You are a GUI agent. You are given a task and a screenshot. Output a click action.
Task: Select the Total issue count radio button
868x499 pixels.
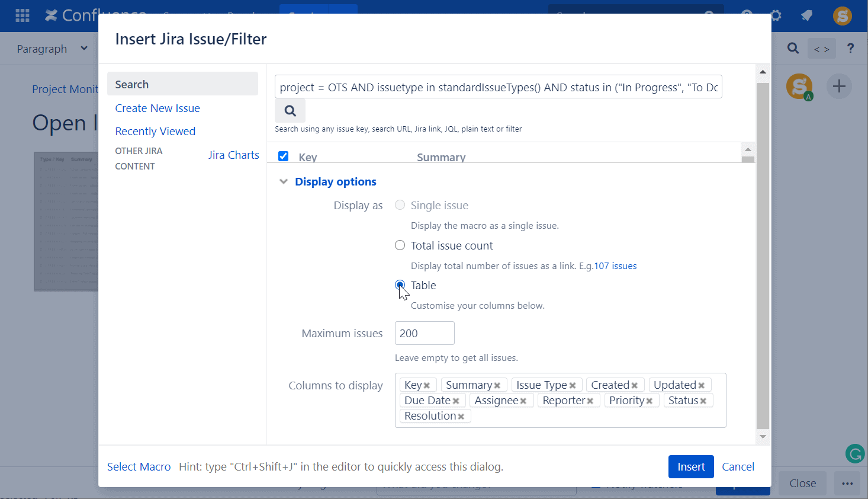coord(400,245)
